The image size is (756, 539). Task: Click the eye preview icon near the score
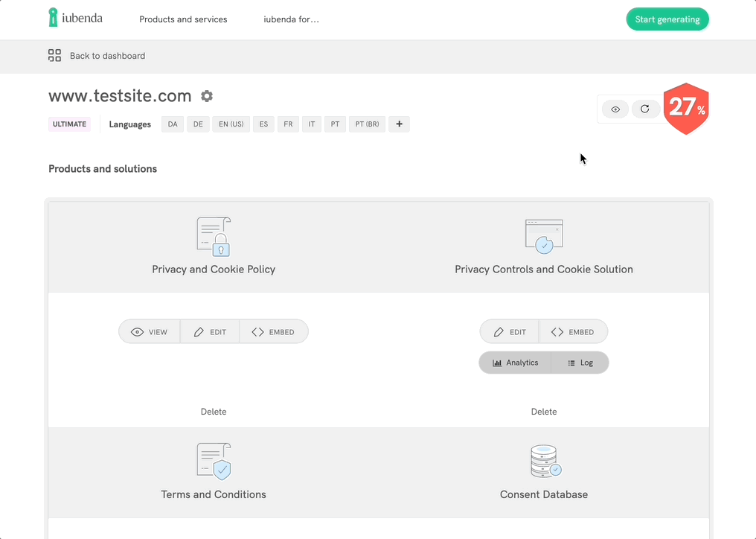coord(615,109)
